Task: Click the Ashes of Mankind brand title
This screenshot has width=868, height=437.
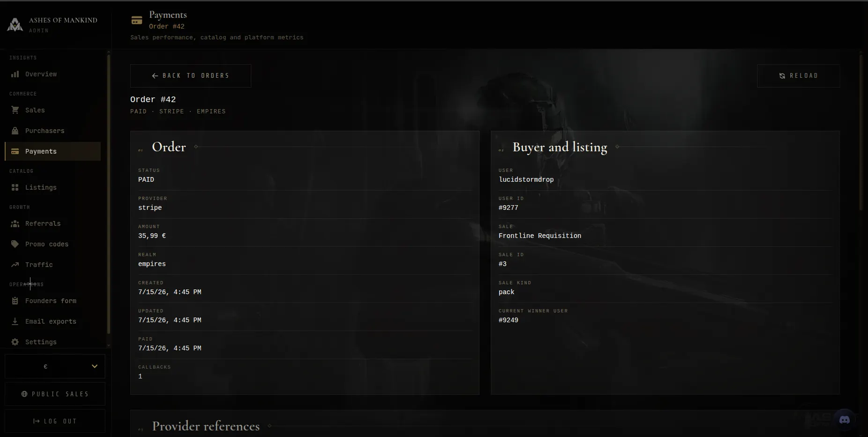Action: [63, 20]
